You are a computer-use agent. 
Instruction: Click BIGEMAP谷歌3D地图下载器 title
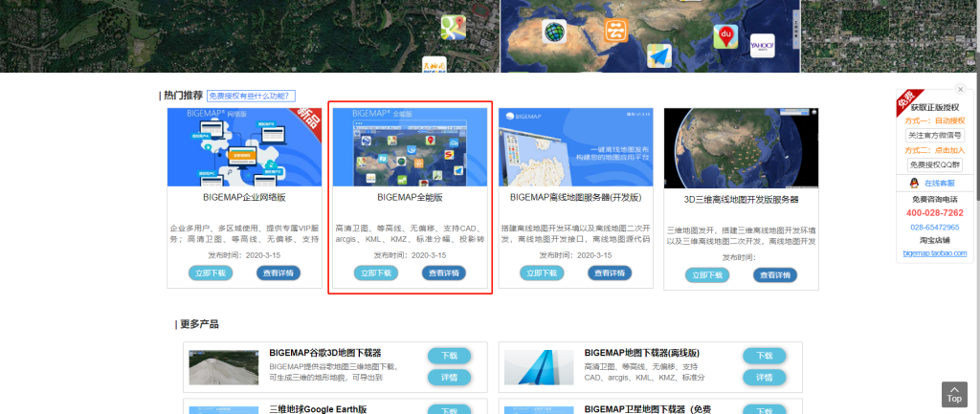pos(325,353)
